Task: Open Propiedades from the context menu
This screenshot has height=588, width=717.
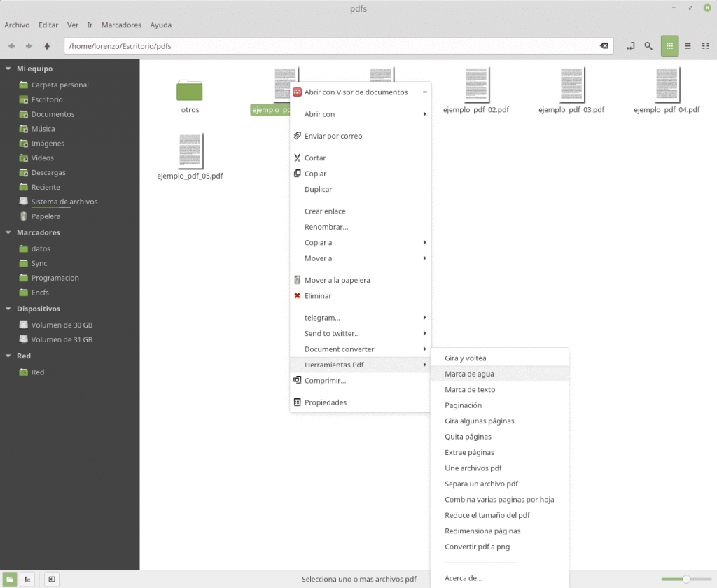Action: click(x=326, y=402)
